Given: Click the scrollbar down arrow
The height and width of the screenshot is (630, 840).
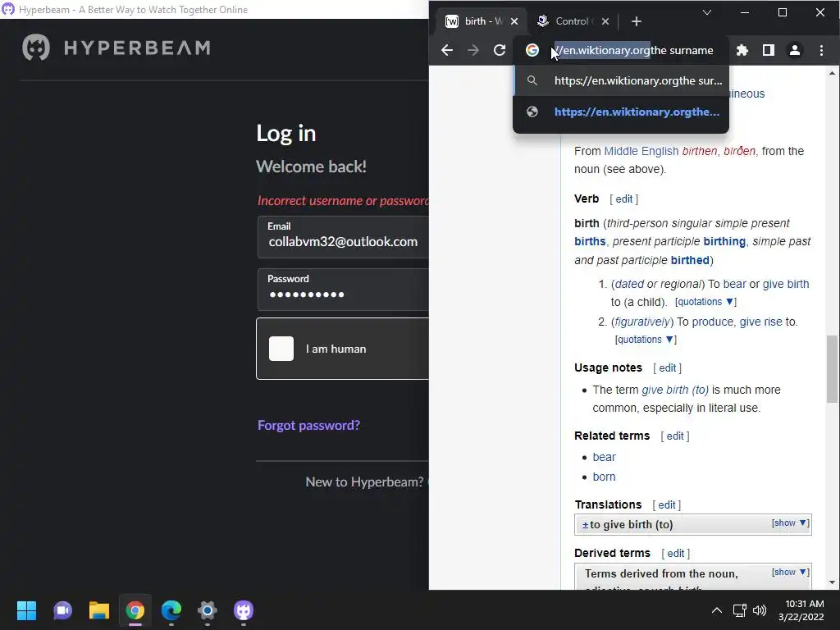Looking at the screenshot, I should [832, 582].
